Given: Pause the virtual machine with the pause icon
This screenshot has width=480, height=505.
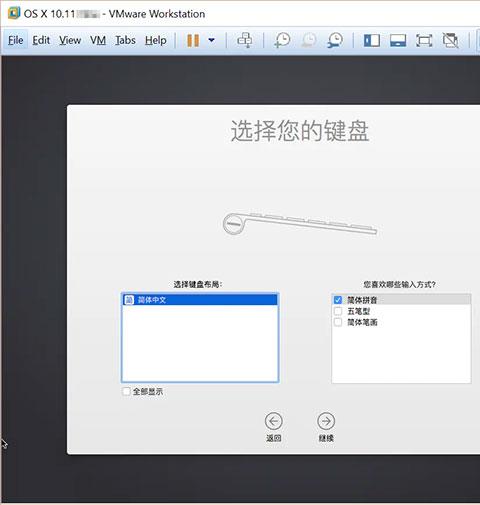Looking at the screenshot, I should (193, 41).
